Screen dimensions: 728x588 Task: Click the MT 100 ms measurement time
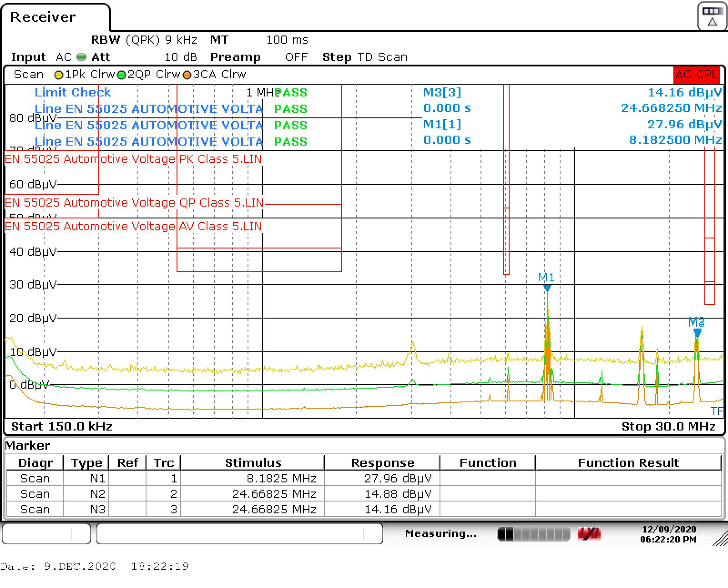click(259, 40)
